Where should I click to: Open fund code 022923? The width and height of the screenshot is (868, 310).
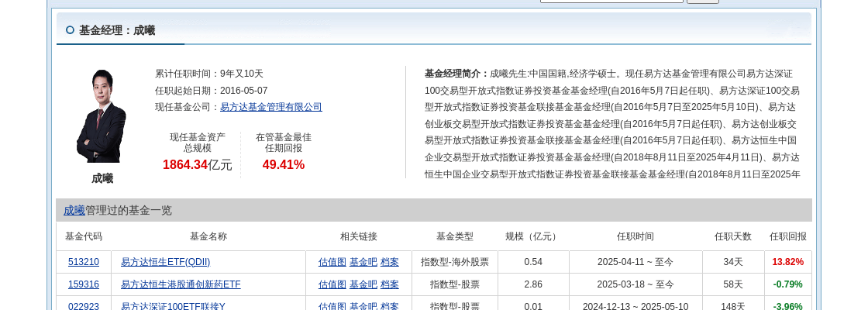pyautogui.click(x=84, y=306)
